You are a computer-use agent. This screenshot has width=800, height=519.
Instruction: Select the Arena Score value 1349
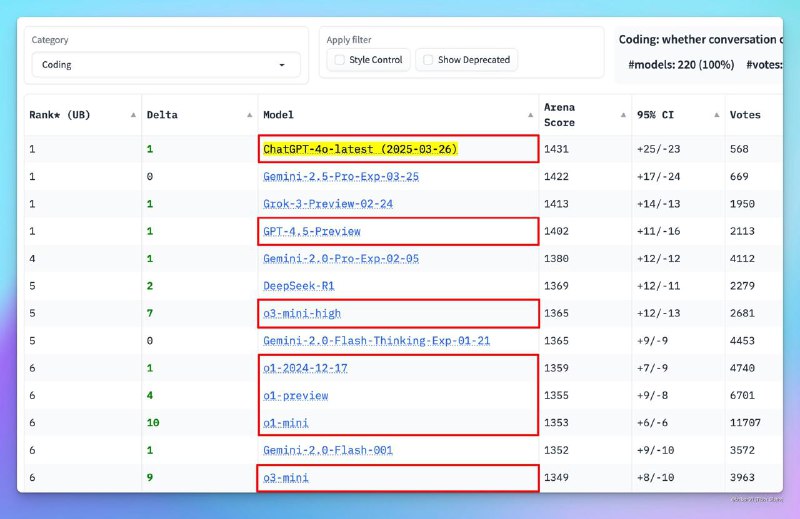tap(556, 478)
